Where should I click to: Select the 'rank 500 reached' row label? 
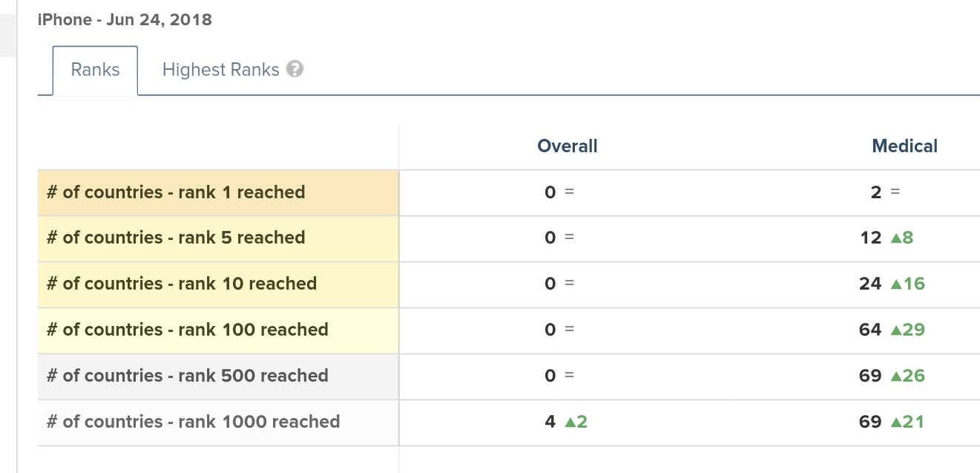[x=187, y=376]
